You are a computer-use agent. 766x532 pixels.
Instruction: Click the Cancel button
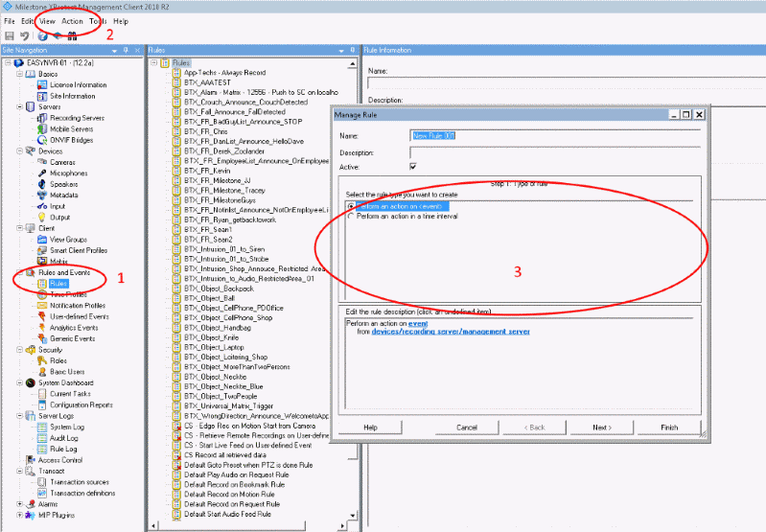(467, 428)
